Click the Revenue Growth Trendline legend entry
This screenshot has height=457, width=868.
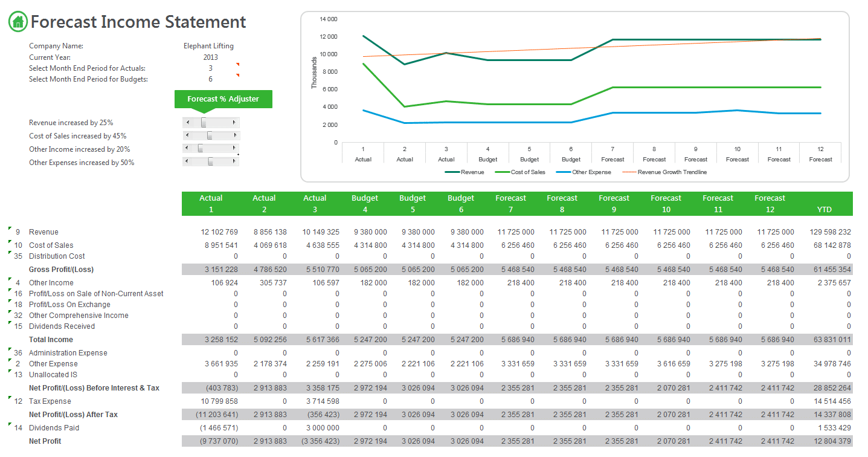pos(664,172)
